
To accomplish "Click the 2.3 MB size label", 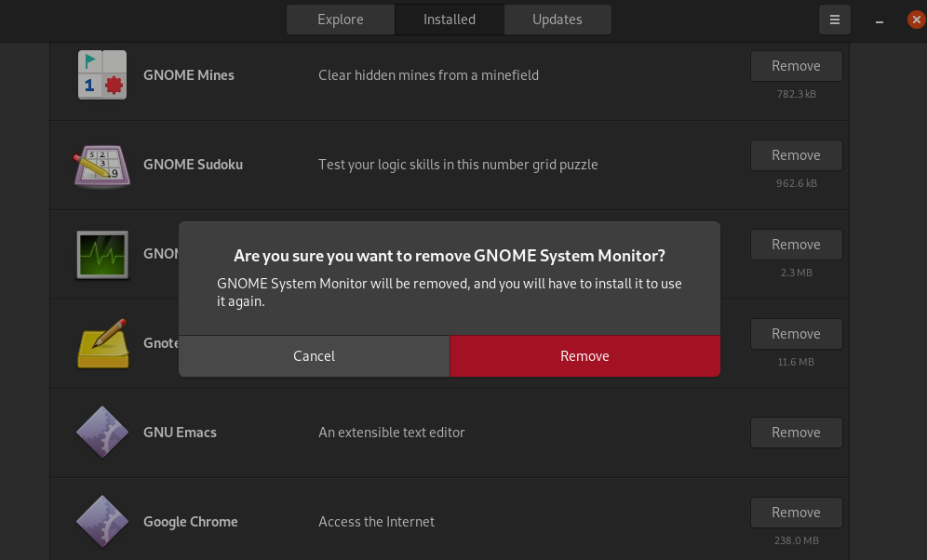I will [x=797, y=273].
